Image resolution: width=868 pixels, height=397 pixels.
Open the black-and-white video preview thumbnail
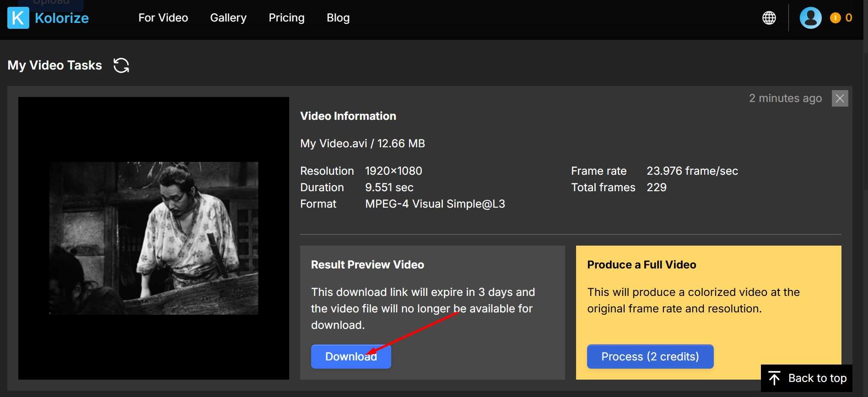pyautogui.click(x=154, y=238)
